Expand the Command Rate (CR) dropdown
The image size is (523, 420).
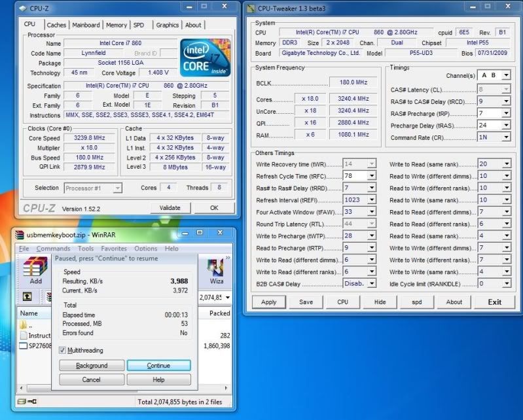506,137
